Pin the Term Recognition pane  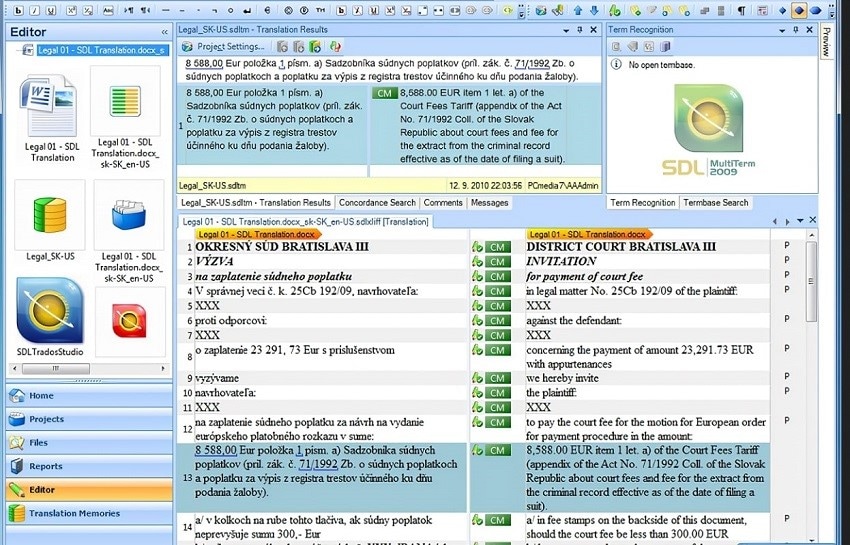pyautogui.click(x=796, y=30)
